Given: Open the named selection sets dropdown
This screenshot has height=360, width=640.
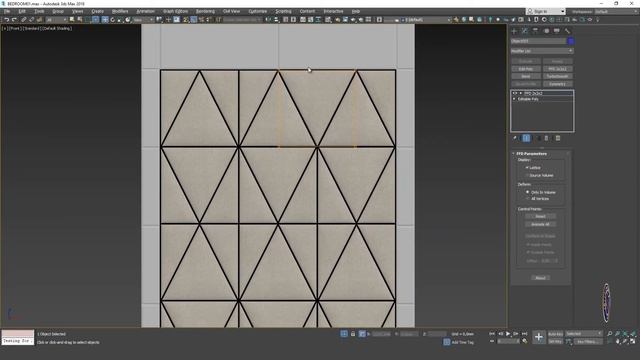Looking at the screenshot, I should click(x=243, y=20).
